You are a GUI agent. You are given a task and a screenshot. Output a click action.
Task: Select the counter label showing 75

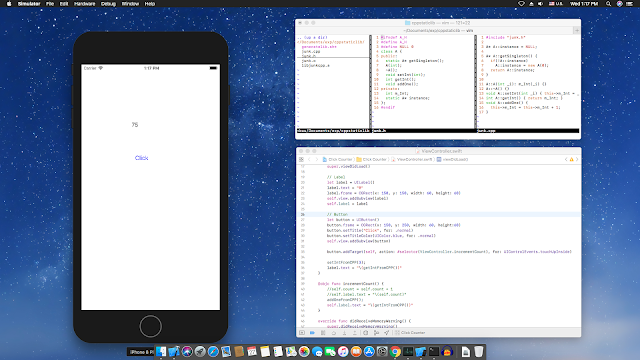coord(135,124)
